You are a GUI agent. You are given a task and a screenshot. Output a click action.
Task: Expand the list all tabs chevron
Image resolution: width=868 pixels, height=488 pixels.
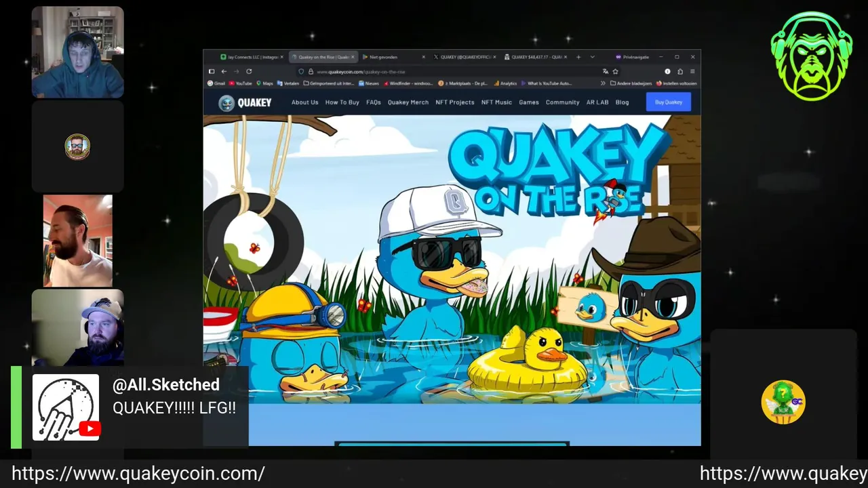coord(592,57)
